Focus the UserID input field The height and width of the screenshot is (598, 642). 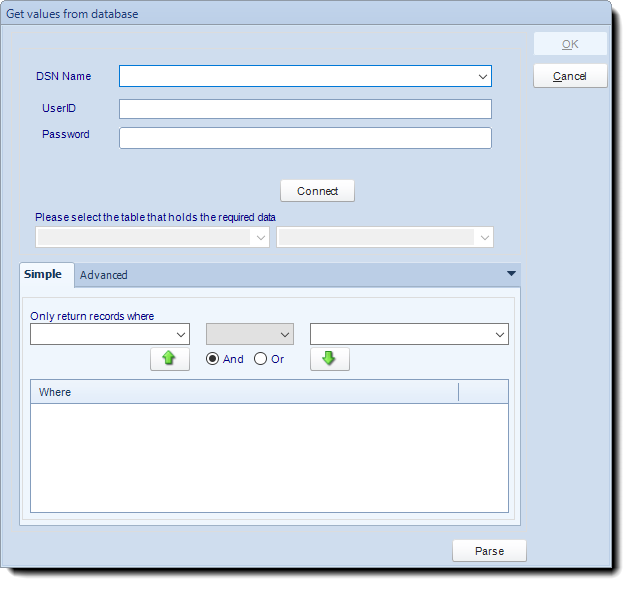click(x=305, y=109)
